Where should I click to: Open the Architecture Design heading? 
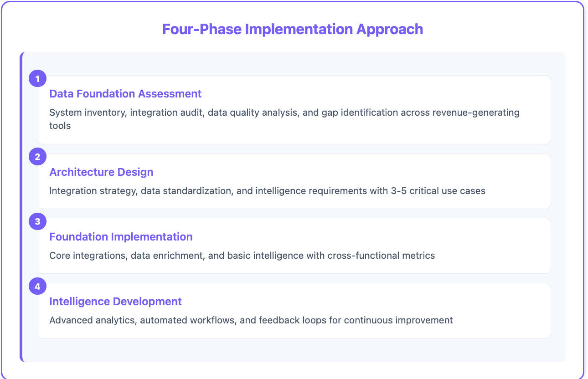click(101, 172)
